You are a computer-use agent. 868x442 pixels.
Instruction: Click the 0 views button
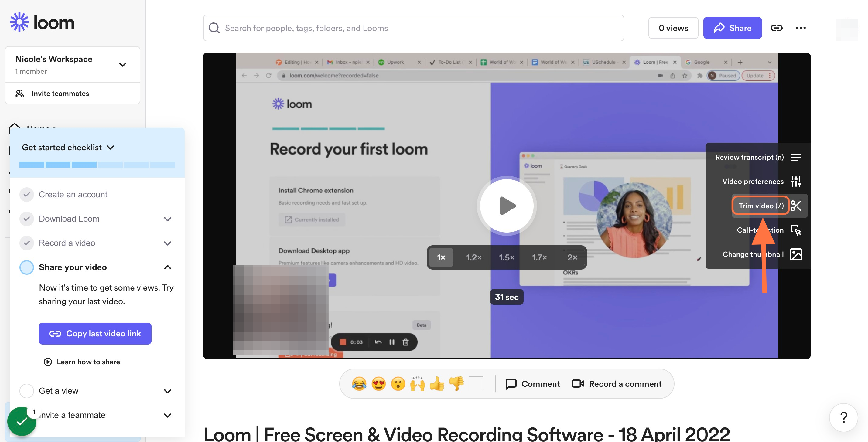point(673,28)
